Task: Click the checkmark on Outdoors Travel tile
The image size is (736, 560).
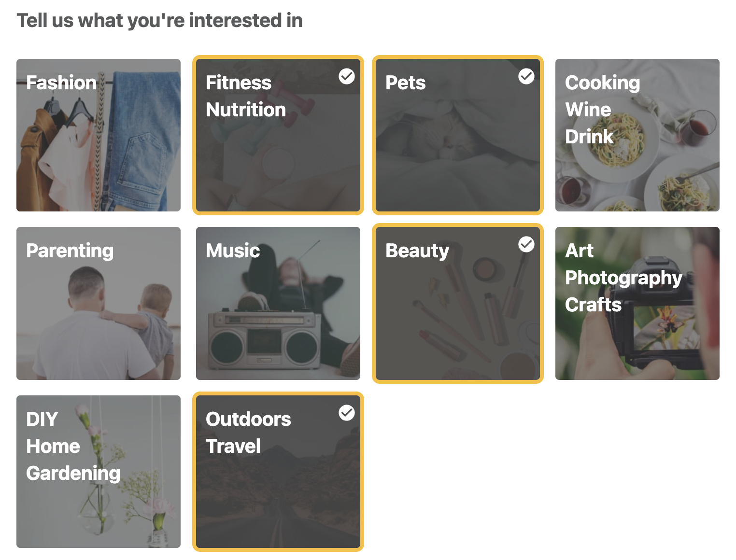Action: click(x=347, y=413)
